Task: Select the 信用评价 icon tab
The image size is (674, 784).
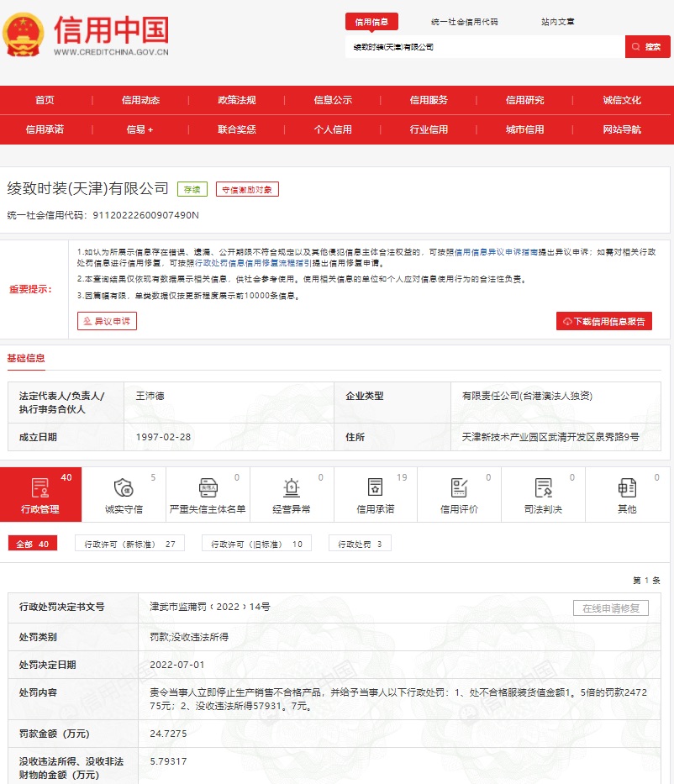Action: pyautogui.click(x=459, y=494)
